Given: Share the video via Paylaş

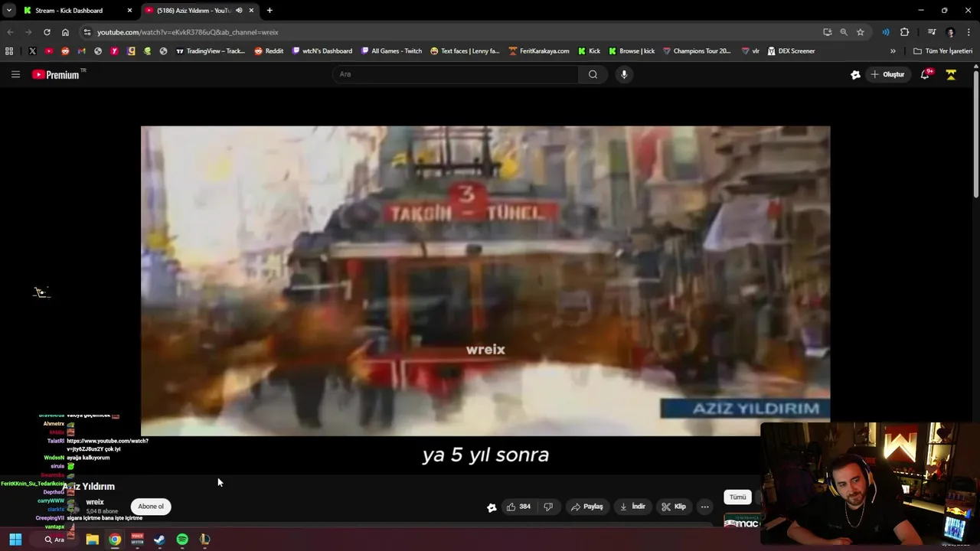Looking at the screenshot, I should [587, 507].
